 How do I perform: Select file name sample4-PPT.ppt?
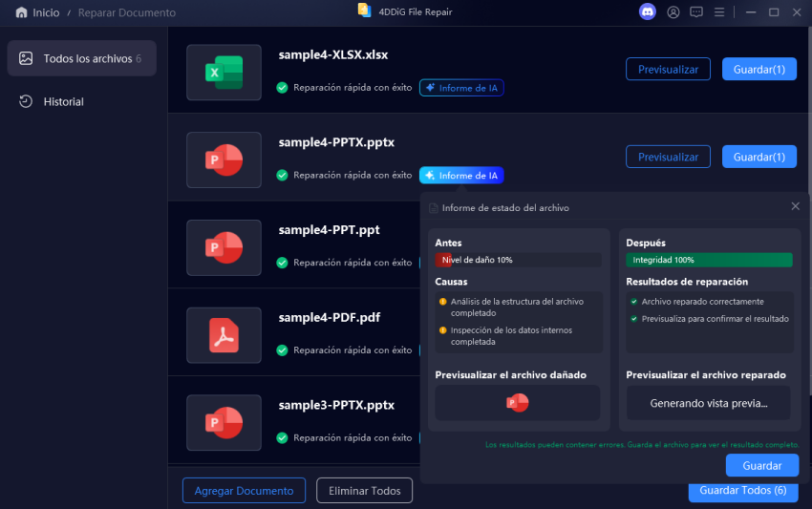tap(329, 230)
